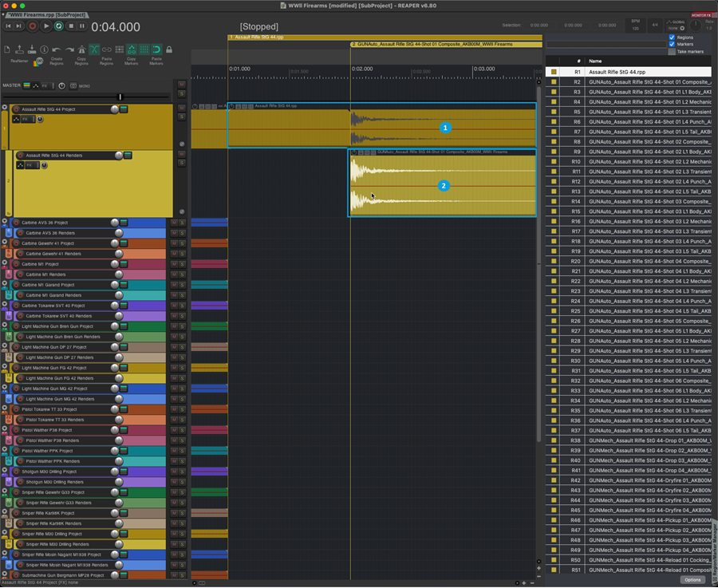Open the Options button in Region Manager
Image resolution: width=718 pixels, height=588 pixels.
692,580
